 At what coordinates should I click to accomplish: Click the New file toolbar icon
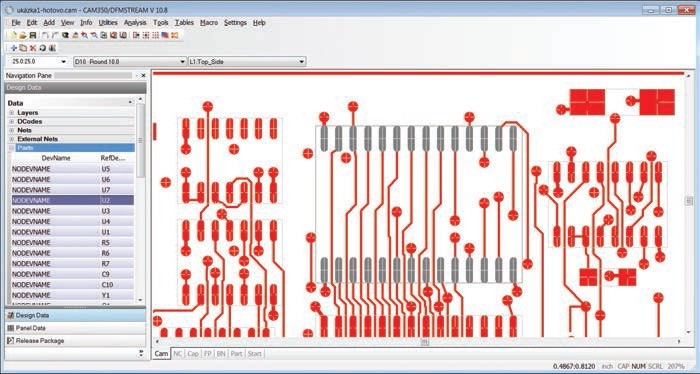tap(13, 35)
